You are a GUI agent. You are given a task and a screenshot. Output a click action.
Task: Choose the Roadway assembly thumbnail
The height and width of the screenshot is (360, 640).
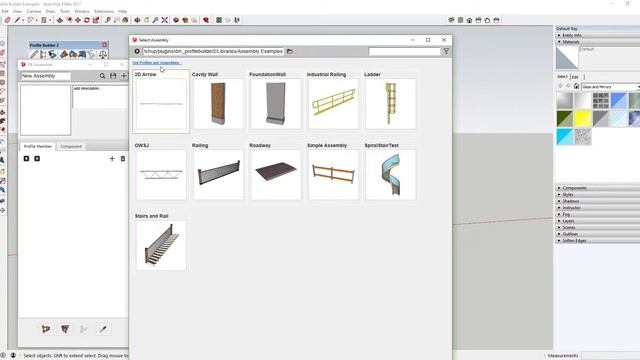276,175
